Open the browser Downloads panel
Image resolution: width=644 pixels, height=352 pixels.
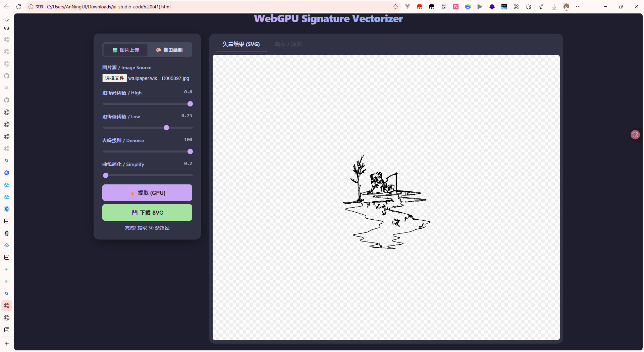pyautogui.click(x=554, y=7)
